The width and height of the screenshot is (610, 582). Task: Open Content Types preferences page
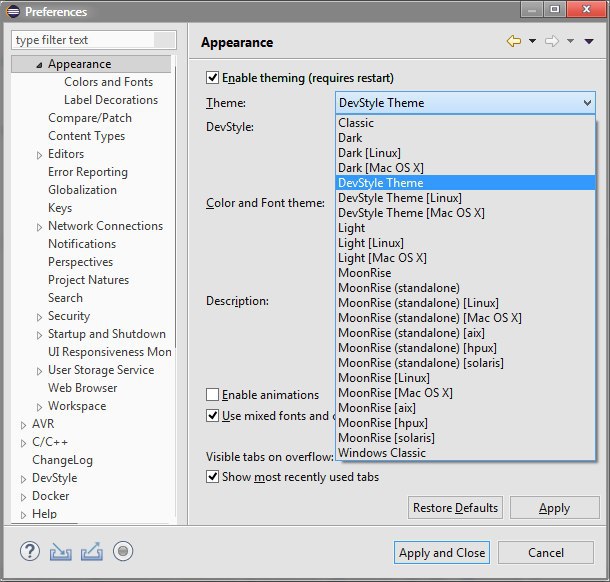click(x=86, y=136)
